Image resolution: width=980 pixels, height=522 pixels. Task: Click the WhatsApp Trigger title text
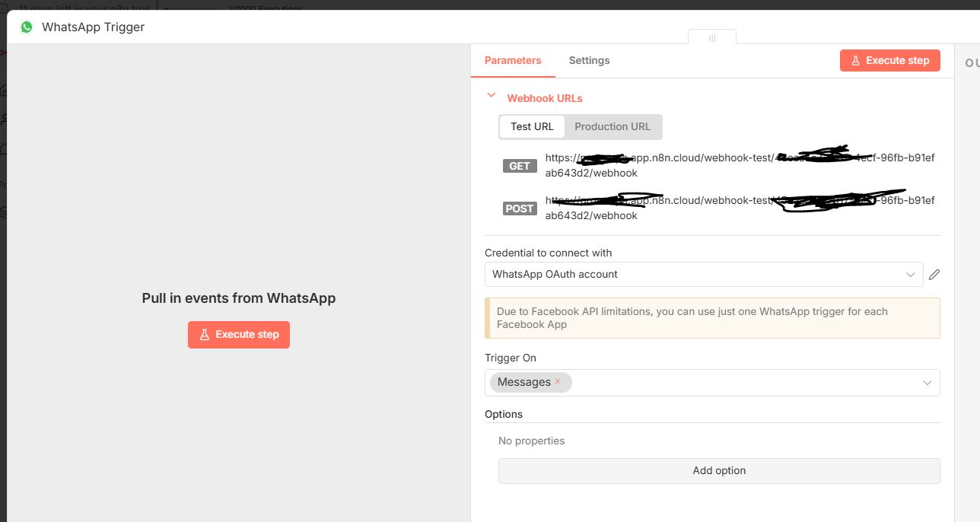pyautogui.click(x=93, y=27)
